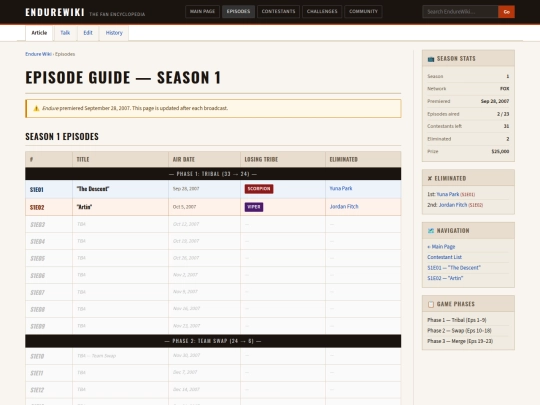Click the TBA — Team Swap title cell
This screenshot has width=540, height=405.
[x=120, y=356]
